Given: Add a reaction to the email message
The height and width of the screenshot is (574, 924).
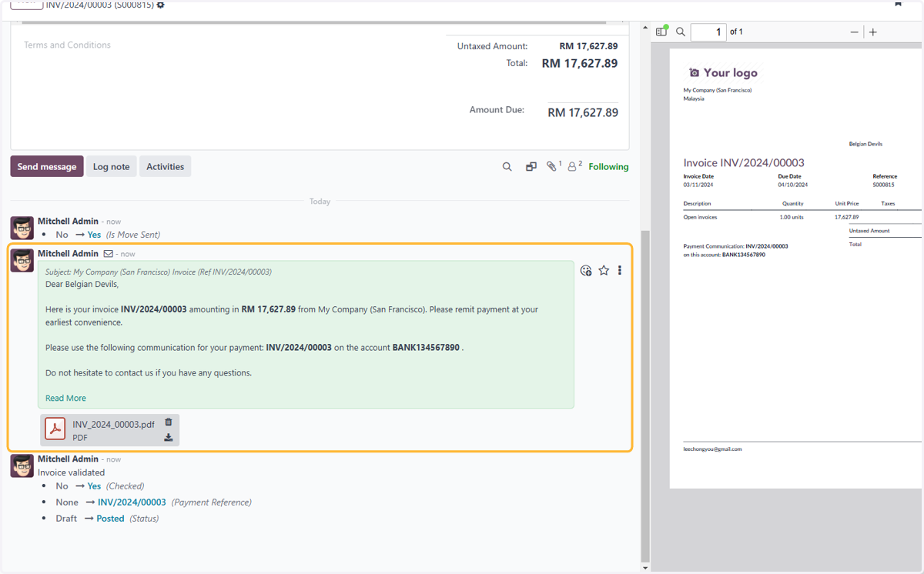Looking at the screenshot, I should 586,270.
